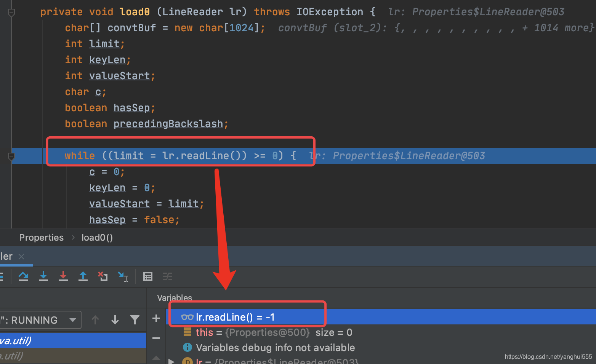Click the 'c = 0;' code line

point(107,172)
